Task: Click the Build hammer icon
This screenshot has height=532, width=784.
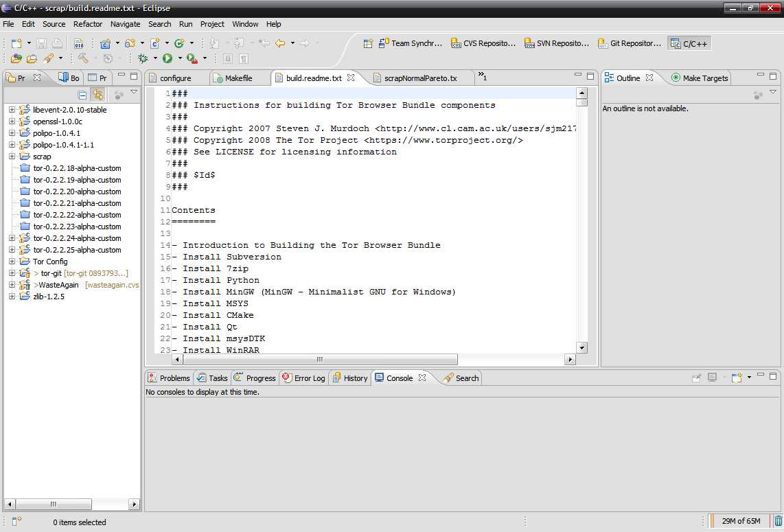Action: click(x=83, y=59)
